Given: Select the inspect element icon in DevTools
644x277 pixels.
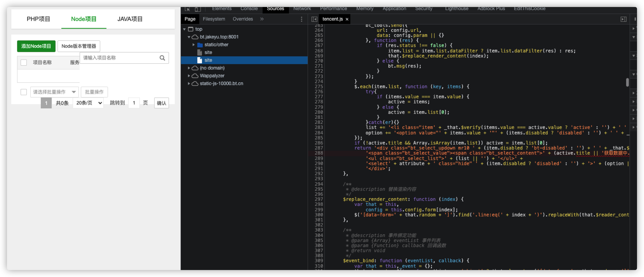Looking at the screenshot, I should click(187, 9).
